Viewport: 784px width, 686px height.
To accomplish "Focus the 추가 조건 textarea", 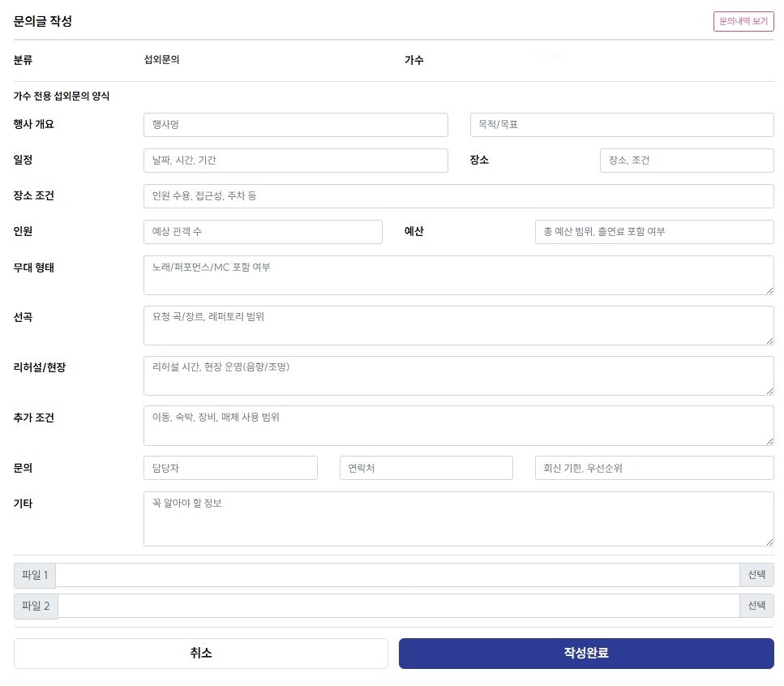I will click(459, 426).
